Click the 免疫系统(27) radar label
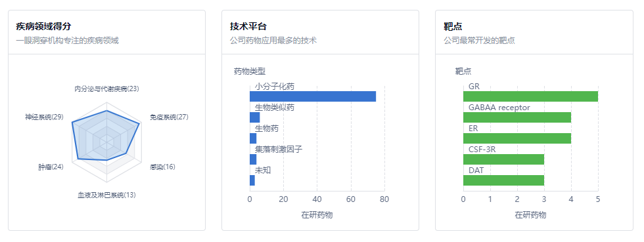644x242 pixels. coord(169,117)
